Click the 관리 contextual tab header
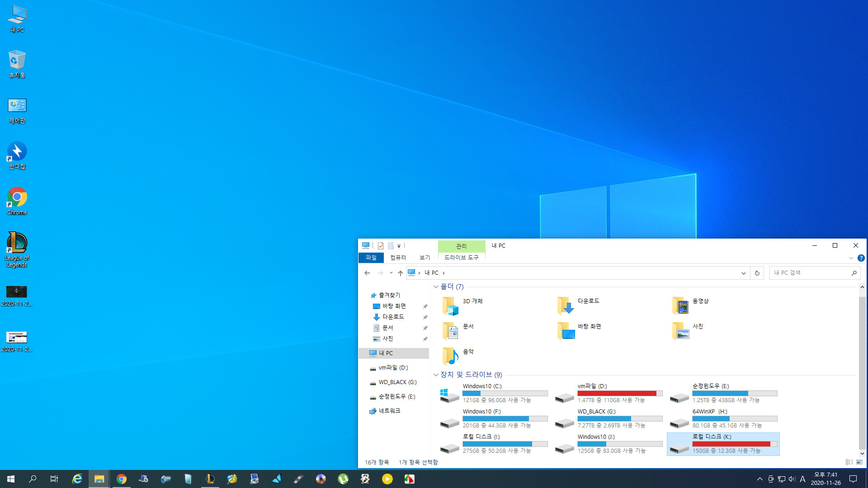 (462, 246)
